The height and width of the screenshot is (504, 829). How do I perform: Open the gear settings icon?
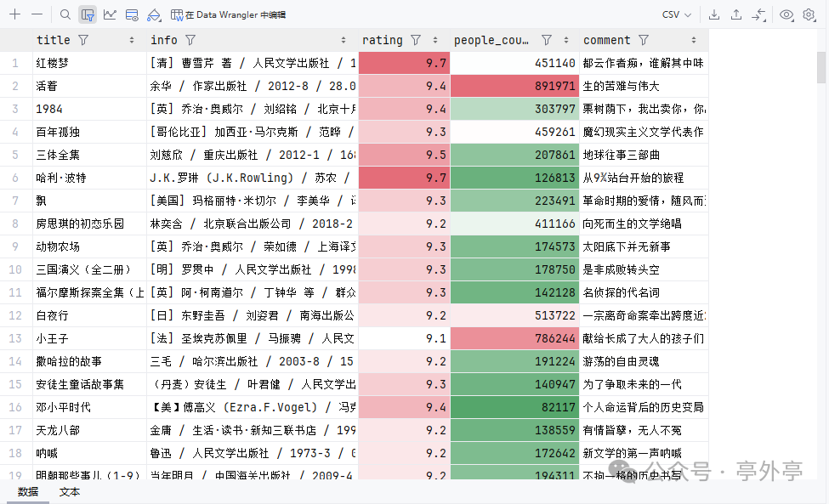click(x=809, y=14)
